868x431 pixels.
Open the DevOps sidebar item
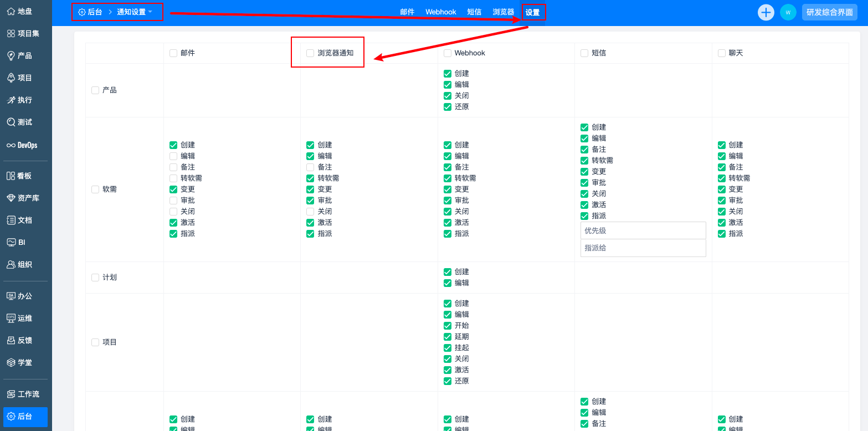point(22,145)
